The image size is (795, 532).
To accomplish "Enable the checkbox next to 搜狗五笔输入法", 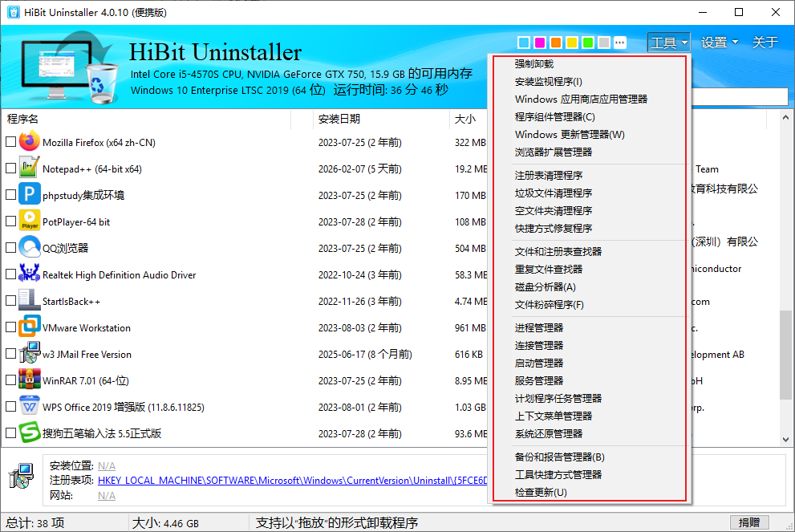I will point(10,433).
